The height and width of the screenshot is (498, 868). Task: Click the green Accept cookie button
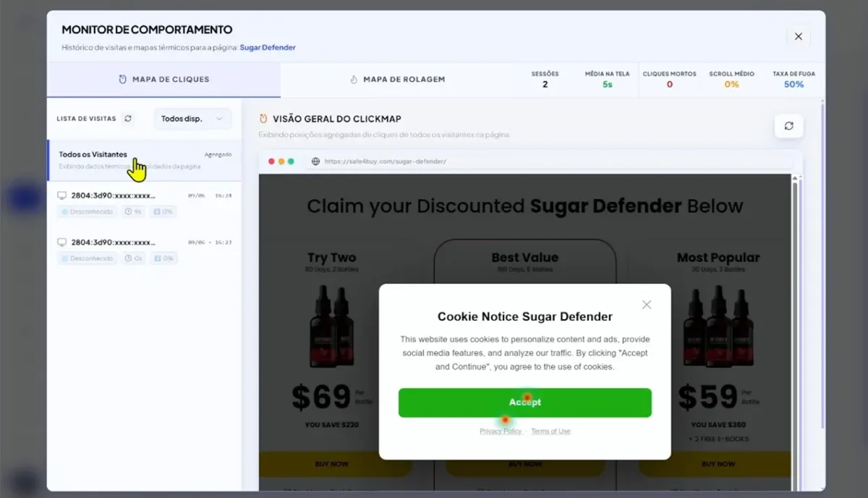pos(524,402)
